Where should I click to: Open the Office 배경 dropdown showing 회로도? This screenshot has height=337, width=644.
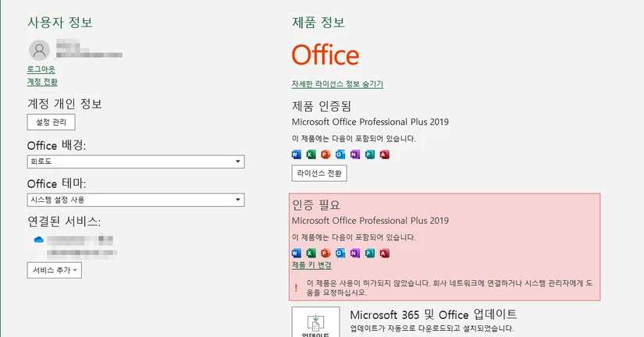click(136, 161)
